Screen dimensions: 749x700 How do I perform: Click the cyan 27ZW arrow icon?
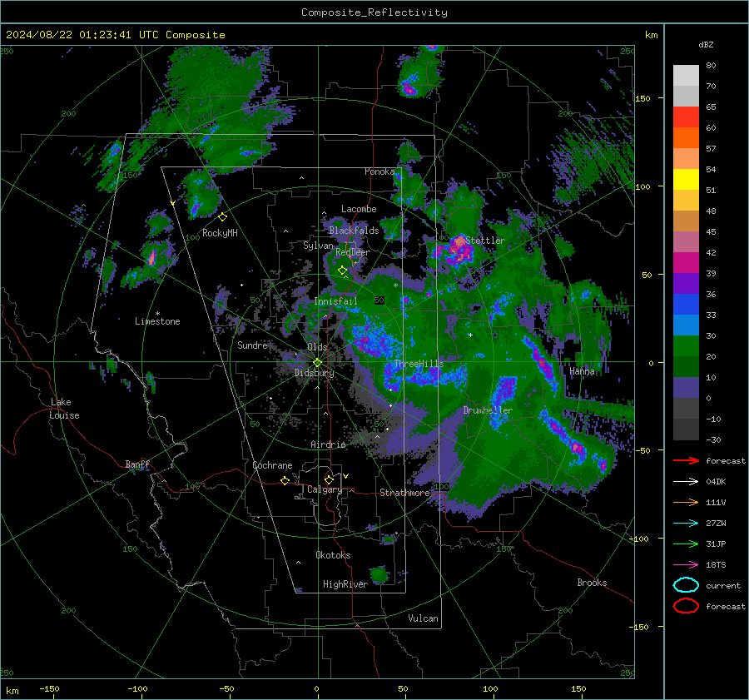tap(686, 524)
